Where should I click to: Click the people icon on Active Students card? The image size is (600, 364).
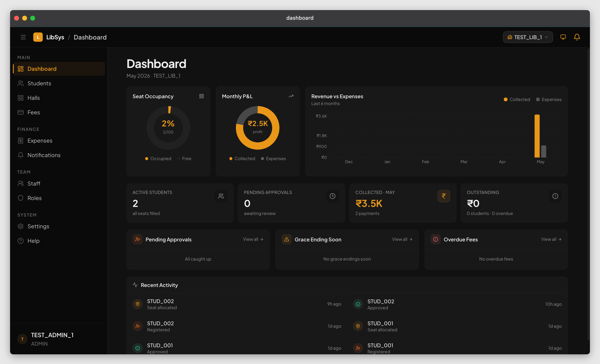[x=221, y=196]
